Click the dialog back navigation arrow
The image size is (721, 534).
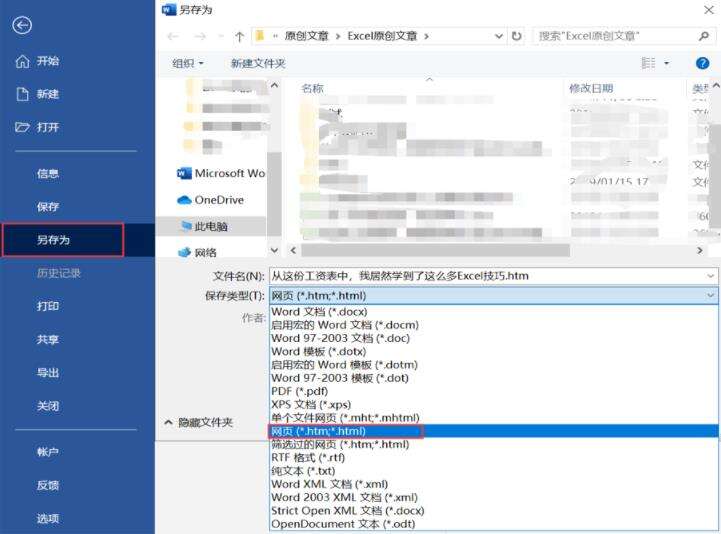coord(173,36)
